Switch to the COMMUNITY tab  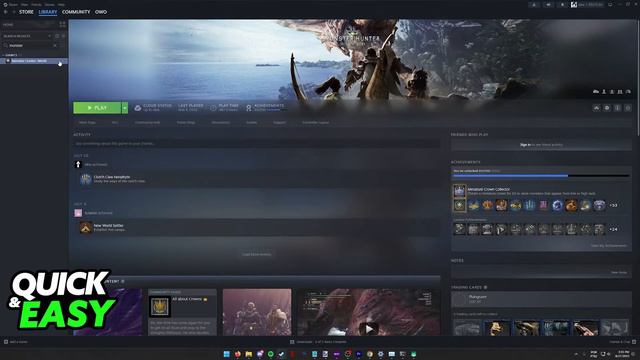tap(76, 12)
